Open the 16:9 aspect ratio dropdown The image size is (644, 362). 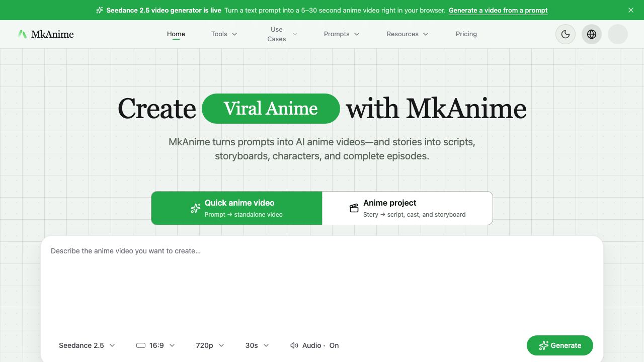pyautogui.click(x=156, y=345)
